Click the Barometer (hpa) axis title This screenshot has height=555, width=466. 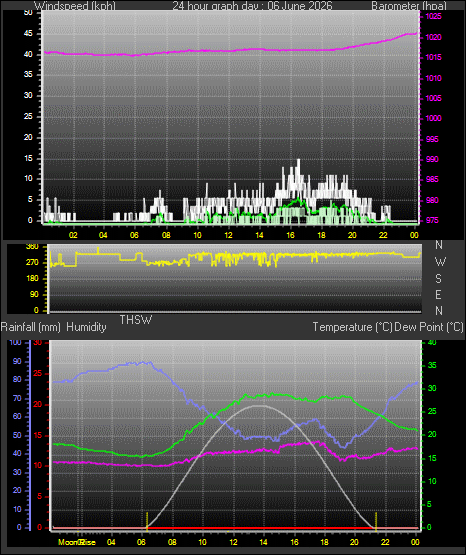pyautogui.click(x=409, y=5)
